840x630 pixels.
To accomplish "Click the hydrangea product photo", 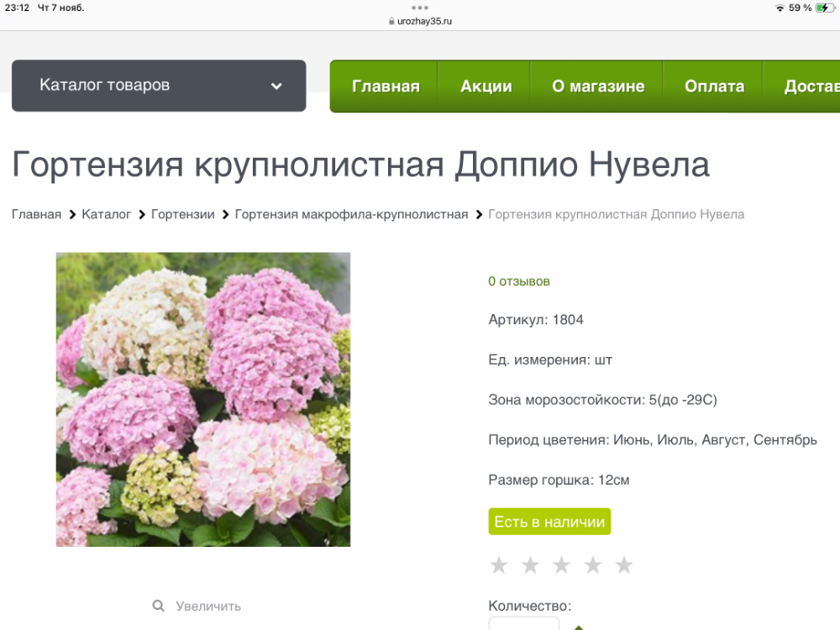I will [203, 399].
